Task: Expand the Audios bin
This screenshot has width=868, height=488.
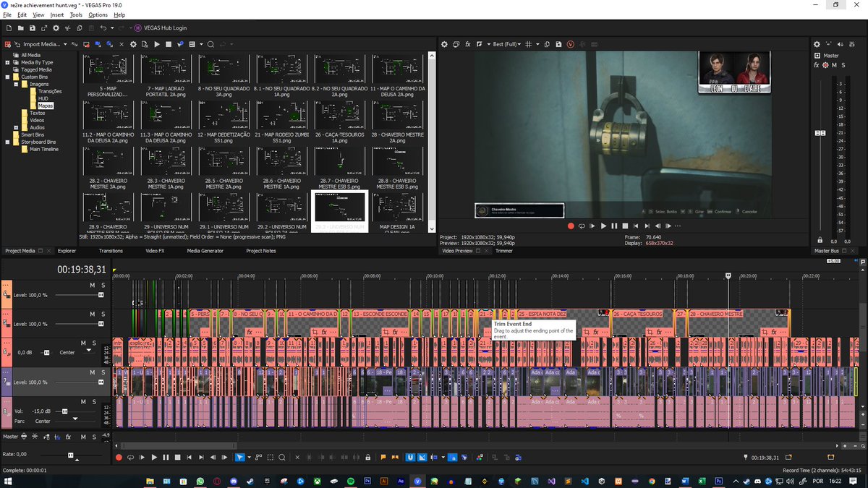Action: coord(16,127)
